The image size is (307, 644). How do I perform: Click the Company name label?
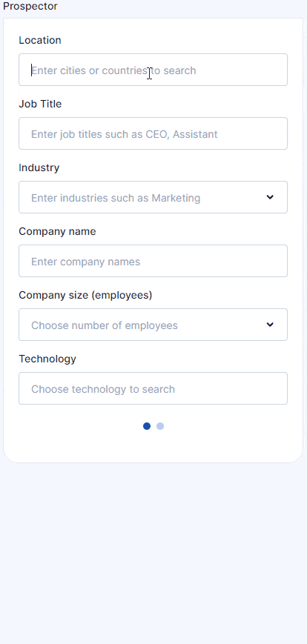[x=57, y=232]
